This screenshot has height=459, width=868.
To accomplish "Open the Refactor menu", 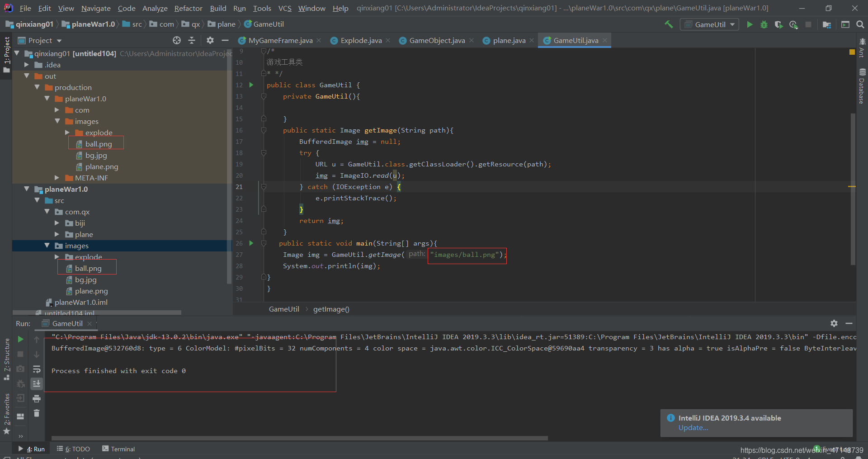I will [188, 8].
